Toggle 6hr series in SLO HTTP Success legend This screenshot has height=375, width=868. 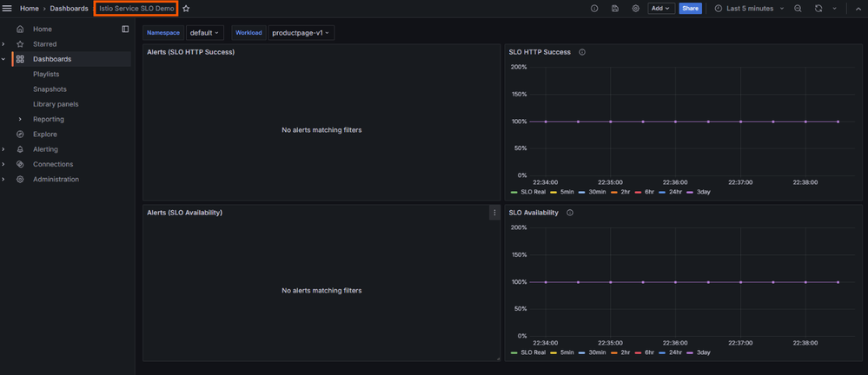pyautogui.click(x=650, y=192)
